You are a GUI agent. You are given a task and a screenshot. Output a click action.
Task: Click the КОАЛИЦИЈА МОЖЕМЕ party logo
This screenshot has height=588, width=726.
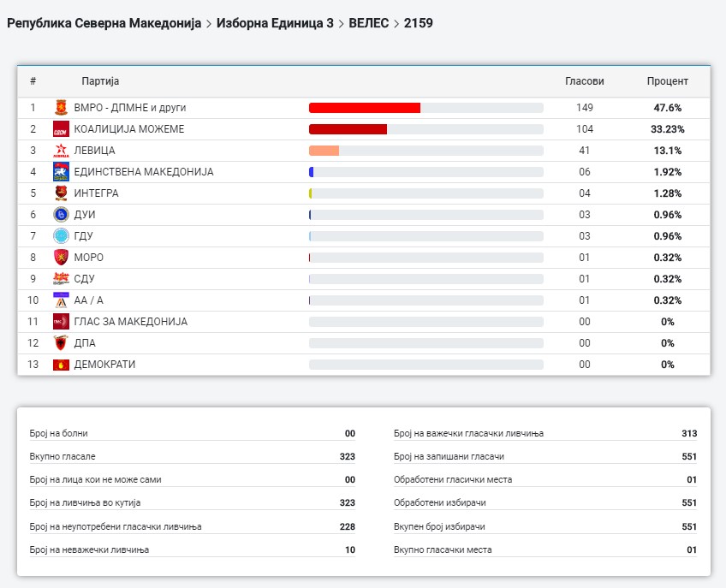click(x=61, y=129)
